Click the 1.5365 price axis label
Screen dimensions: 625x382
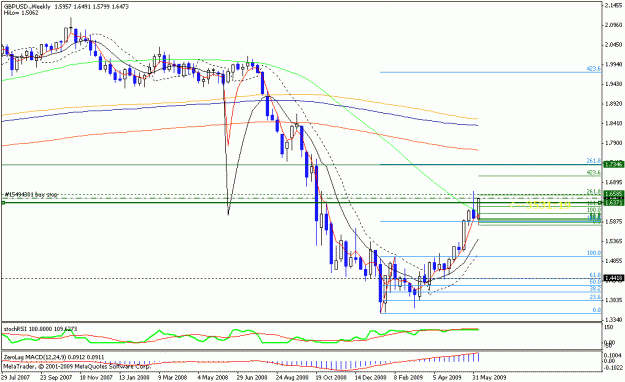(613, 241)
